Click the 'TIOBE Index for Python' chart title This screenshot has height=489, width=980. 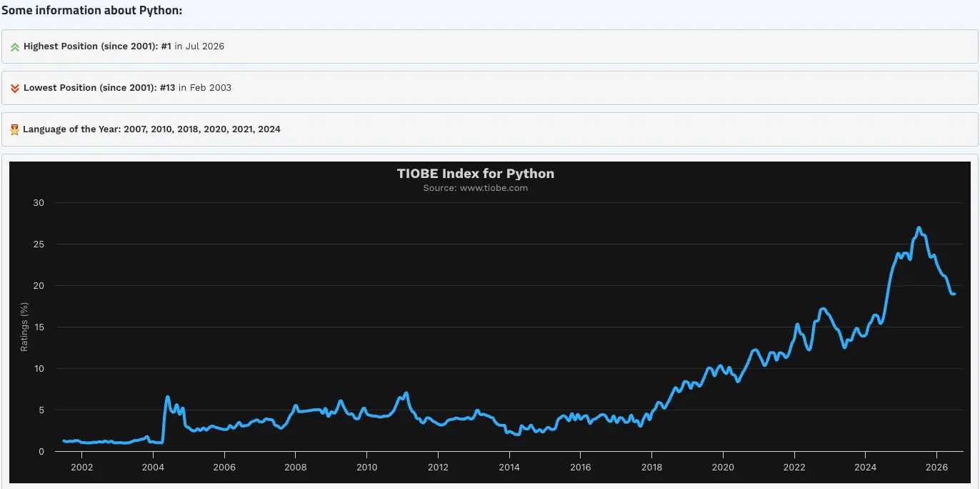pyautogui.click(x=476, y=174)
